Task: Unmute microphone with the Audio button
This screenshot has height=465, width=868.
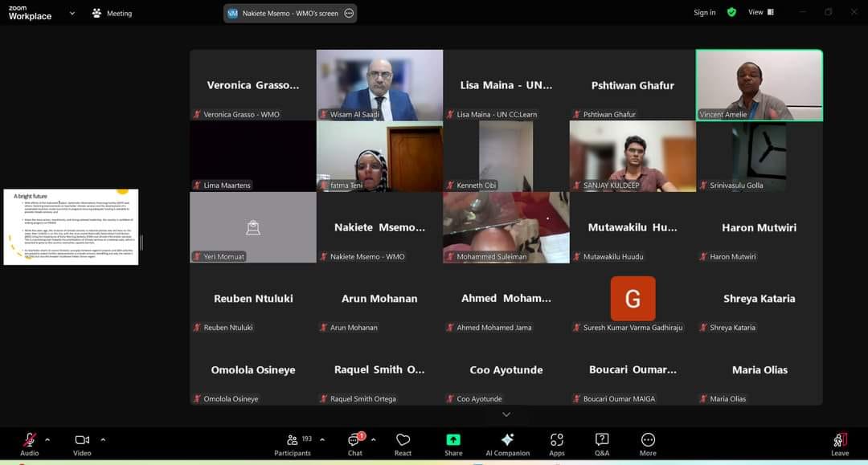Action: [29, 441]
